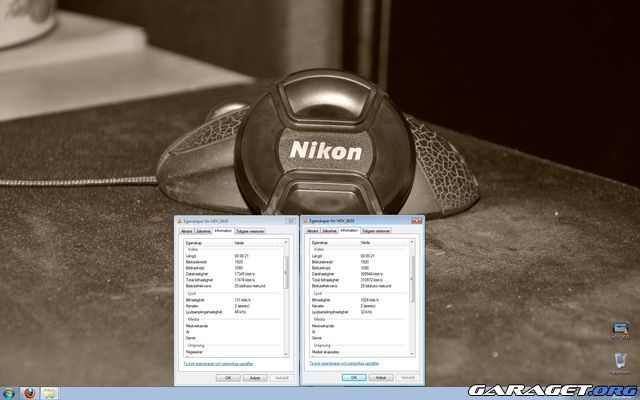The height and width of the screenshot is (400, 640).
Task: Select the HDV_0035 desktop file icon
Action: pyautogui.click(x=619, y=330)
